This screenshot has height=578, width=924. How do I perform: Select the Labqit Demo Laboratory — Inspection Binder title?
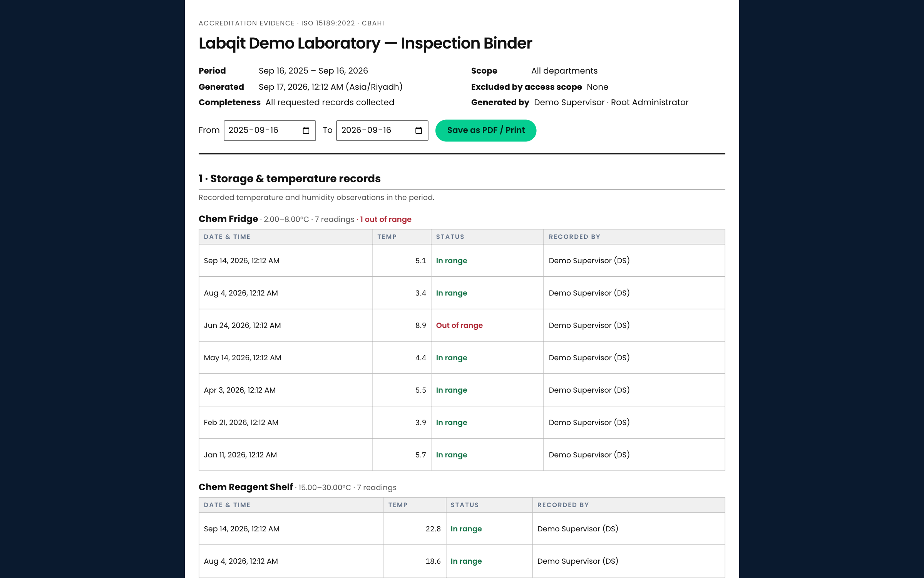(365, 43)
